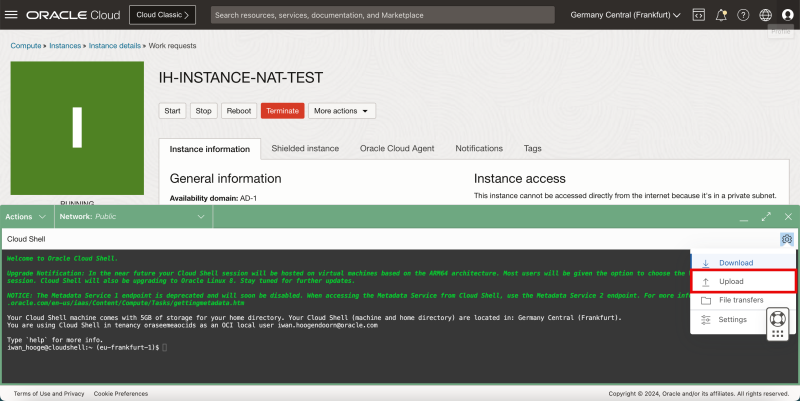
Task: Select Settings from Cloud Shell menu
Action: (730, 319)
